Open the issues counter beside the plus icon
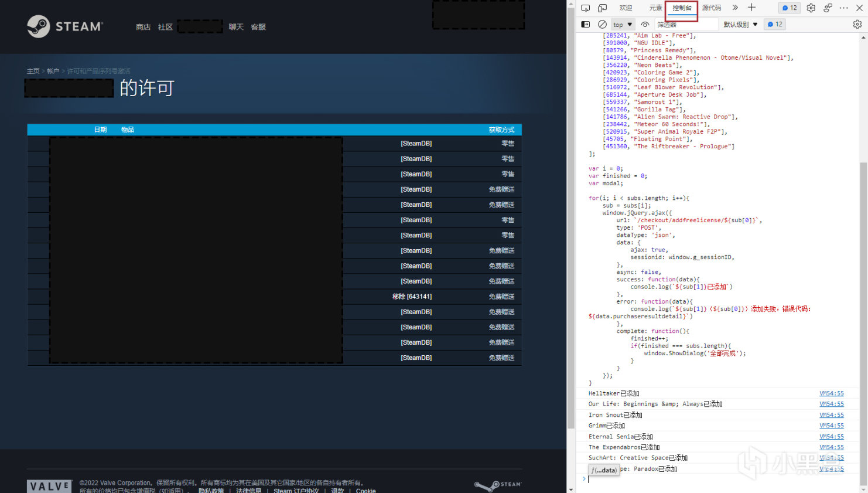 (790, 8)
